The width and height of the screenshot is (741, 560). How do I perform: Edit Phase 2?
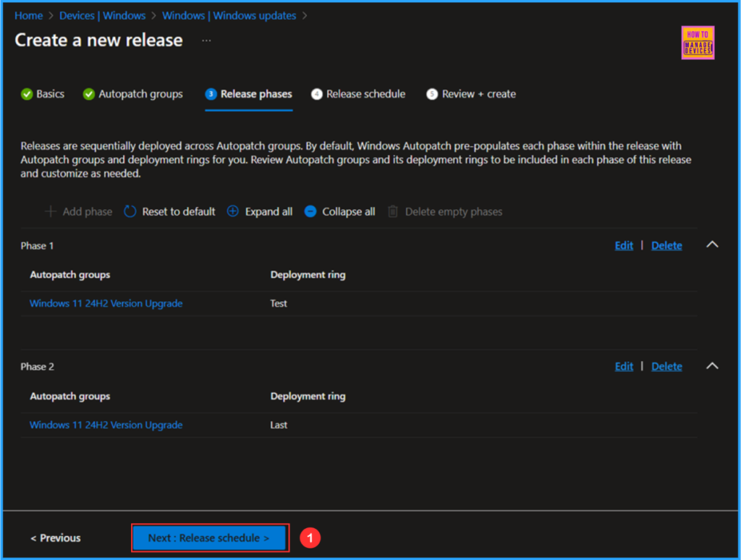point(624,366)
